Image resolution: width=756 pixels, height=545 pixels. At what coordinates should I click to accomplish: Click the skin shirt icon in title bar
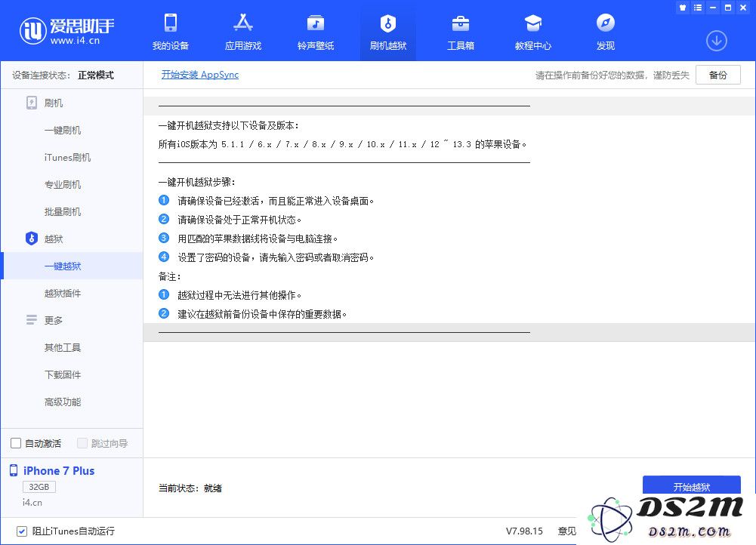coord(682,8)
